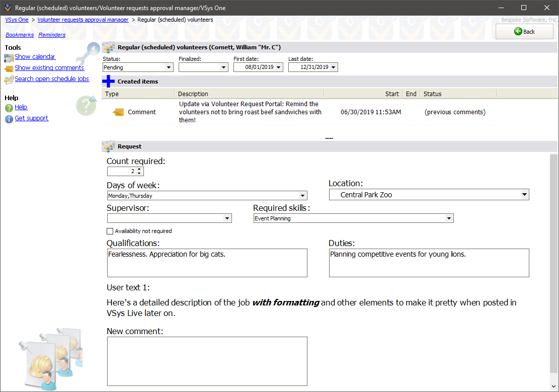Screen dimensions: 559x392
Task: Increase the Count required value
Action: coord(139,170)
